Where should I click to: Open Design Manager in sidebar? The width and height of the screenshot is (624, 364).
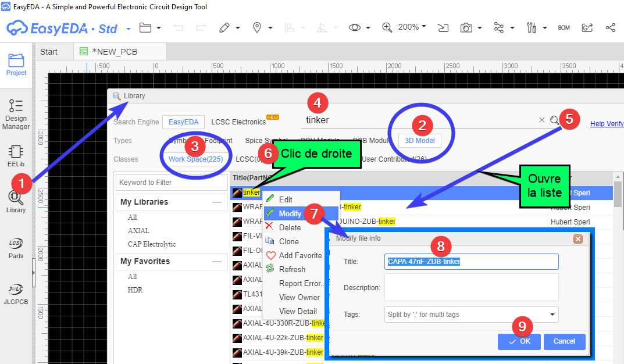click(x=16, y=115)
